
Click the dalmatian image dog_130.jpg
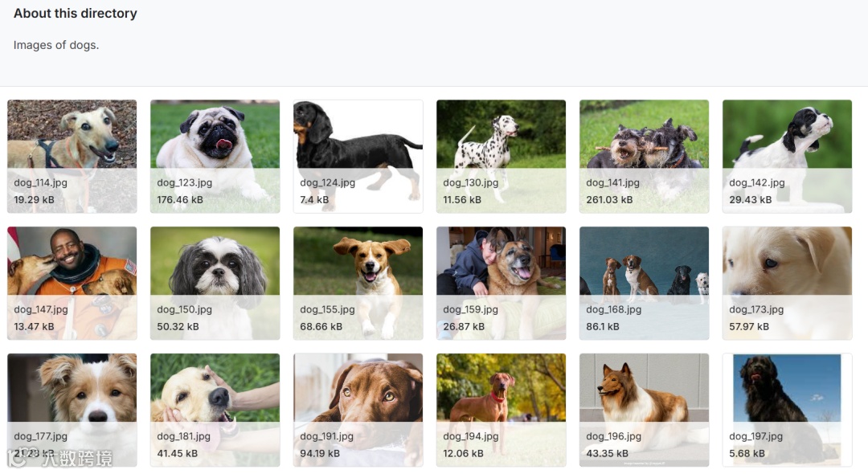(x=501, y=157)
